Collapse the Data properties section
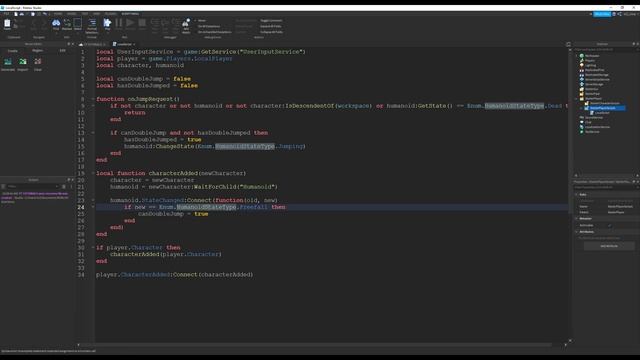Viewport: 640px width, 360px height. (576, 194)
